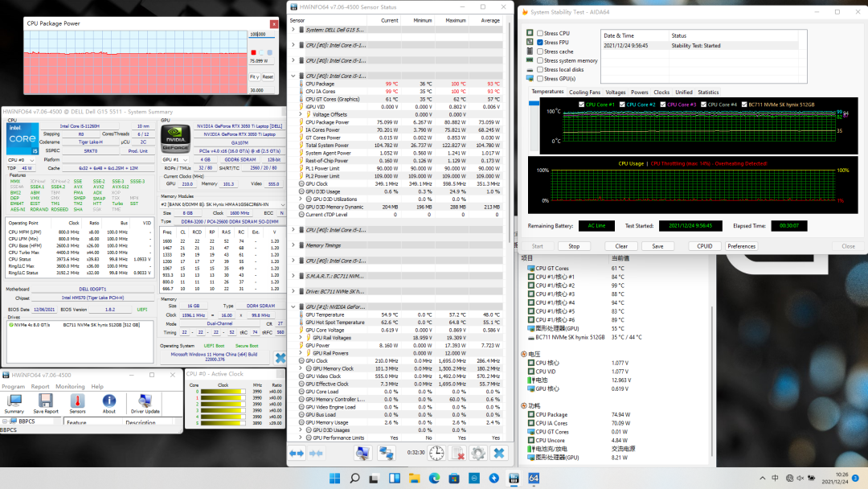Open Microsoft Store from taskbar
This screenshot has width=868, height=489.
(454, 479)
